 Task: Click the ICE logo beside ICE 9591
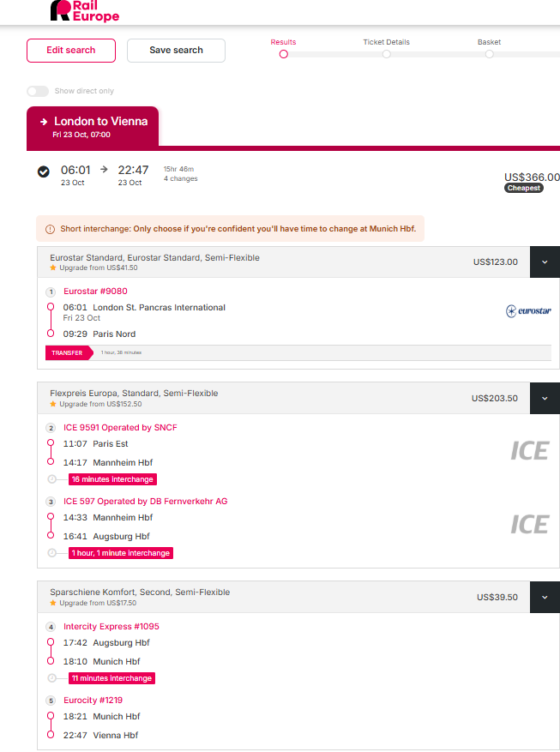click(529, 451)
